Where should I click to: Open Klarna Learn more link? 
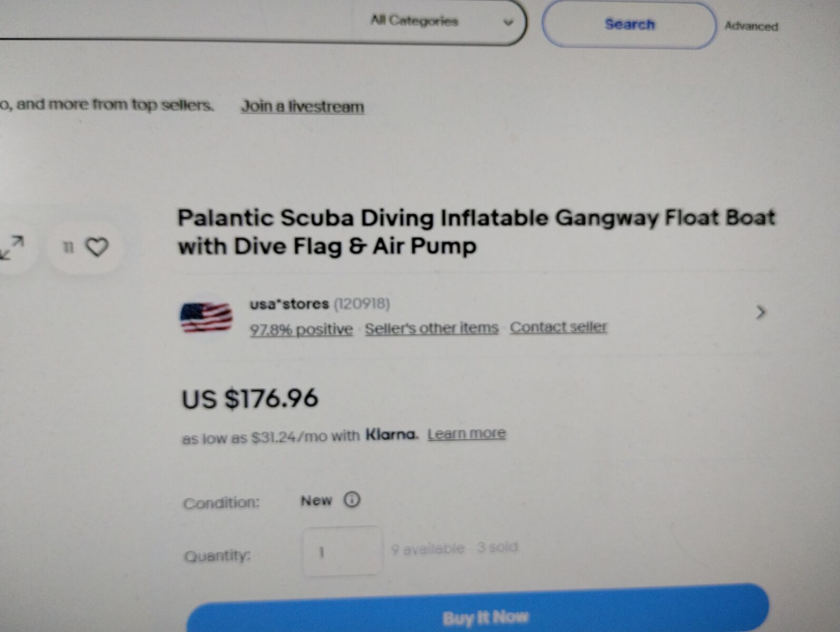466,433
